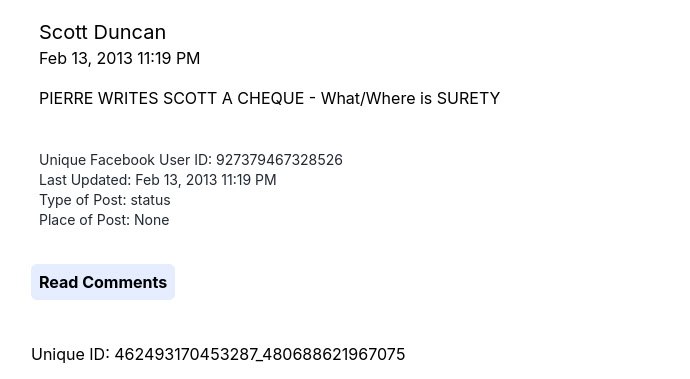Click the word CHEQUE in the post
This screenshot has width=690, height=379.
(271, 98)
